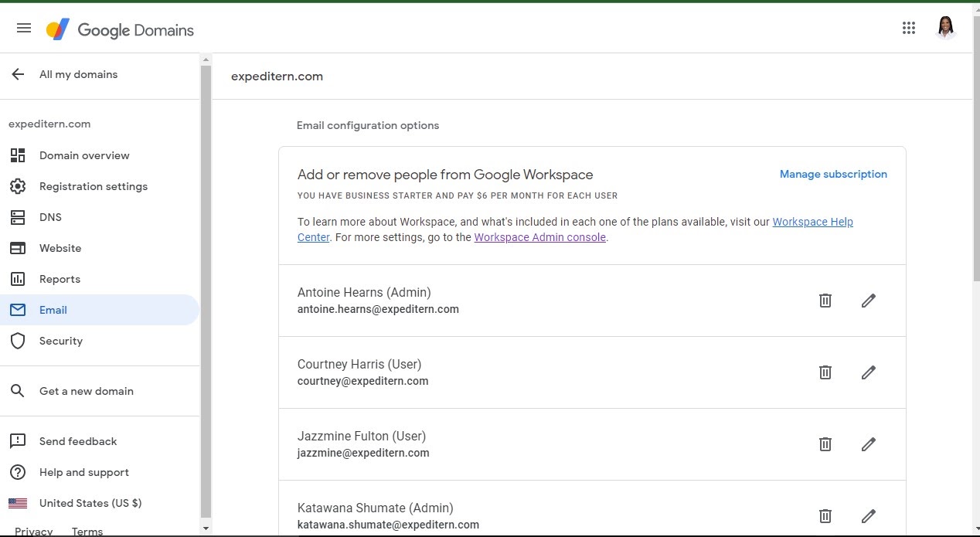This screenshot has width=980, height=537.
Task: Click Email configuration options heading
Action: click(x=368, y=125)
